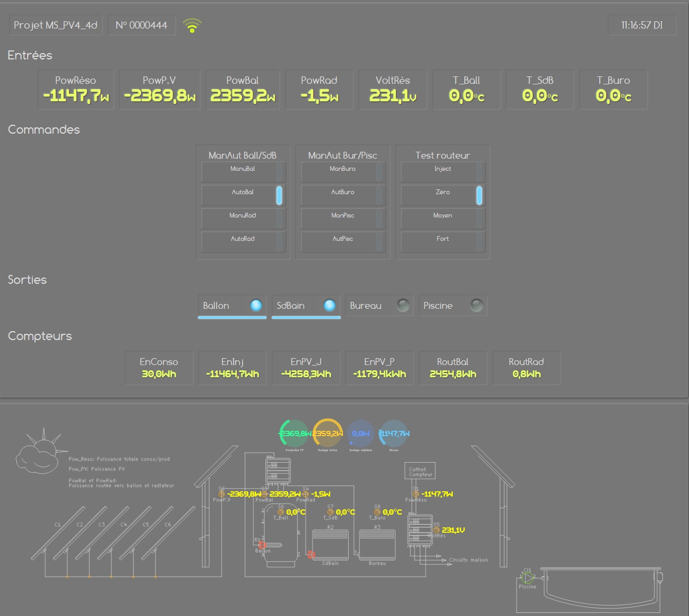Click the Wi-Fi connection status icon
The height and width of the screenshot is (616, 689).
point(192,25)
